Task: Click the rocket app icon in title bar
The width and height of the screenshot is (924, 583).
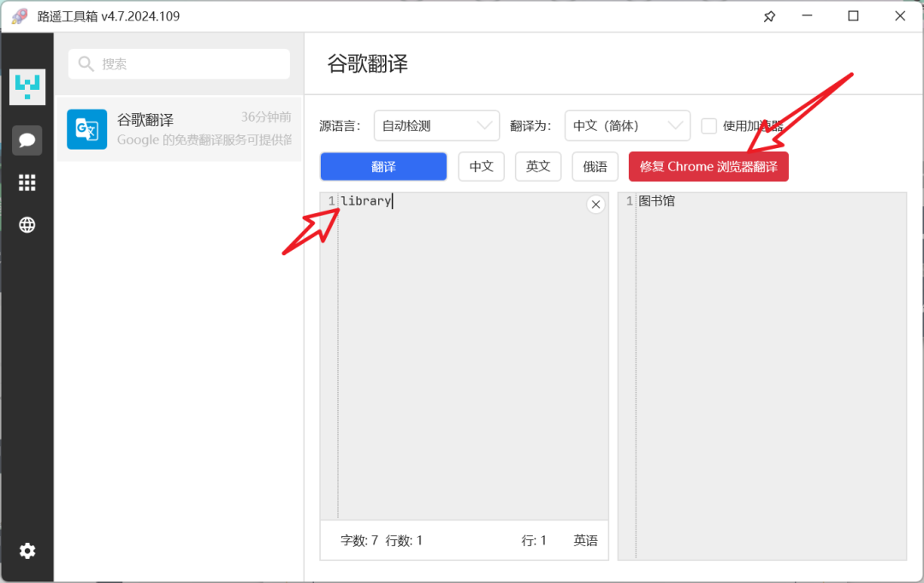Action: (x=20, y=16)
